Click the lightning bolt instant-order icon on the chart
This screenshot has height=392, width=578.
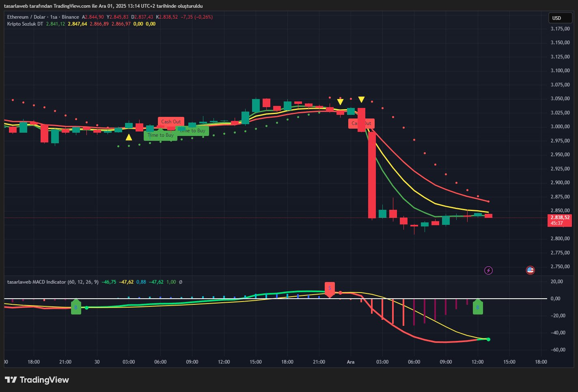489,270
